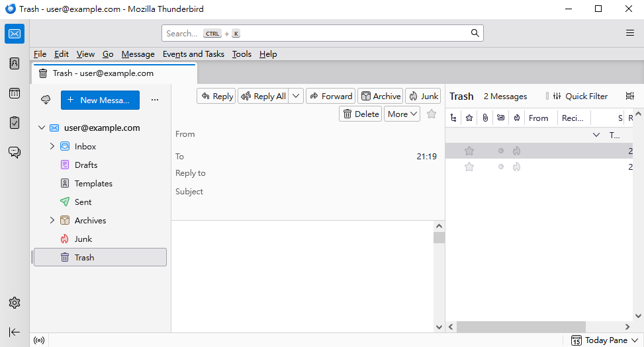Open the Message menu
The image size is (644, 347).
point(138,54)
